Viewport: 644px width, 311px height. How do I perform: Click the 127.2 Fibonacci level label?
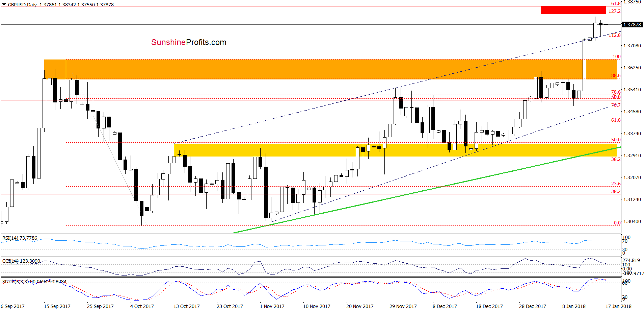pos(615,11)
